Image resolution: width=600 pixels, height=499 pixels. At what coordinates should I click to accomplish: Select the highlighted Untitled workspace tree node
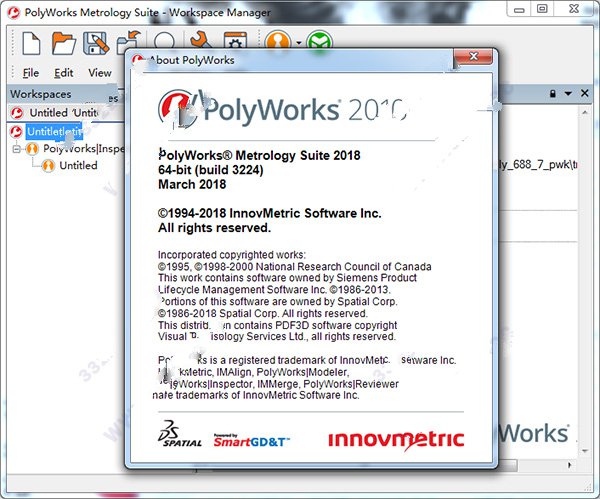click(54, 132)
